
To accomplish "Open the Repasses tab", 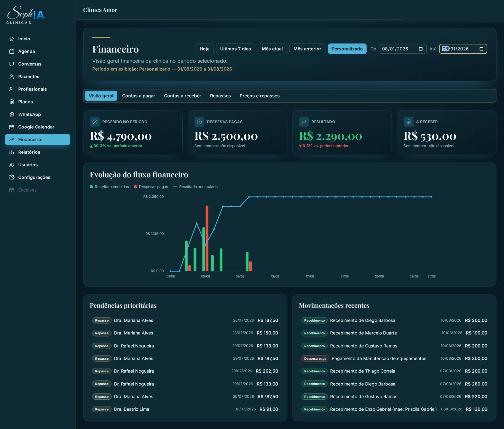I will click(x=220, y=96).
